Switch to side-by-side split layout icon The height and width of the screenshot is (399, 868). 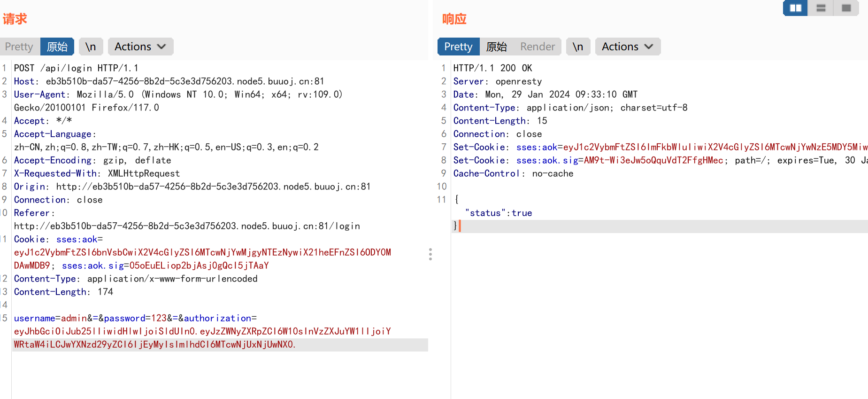[795, 8]
